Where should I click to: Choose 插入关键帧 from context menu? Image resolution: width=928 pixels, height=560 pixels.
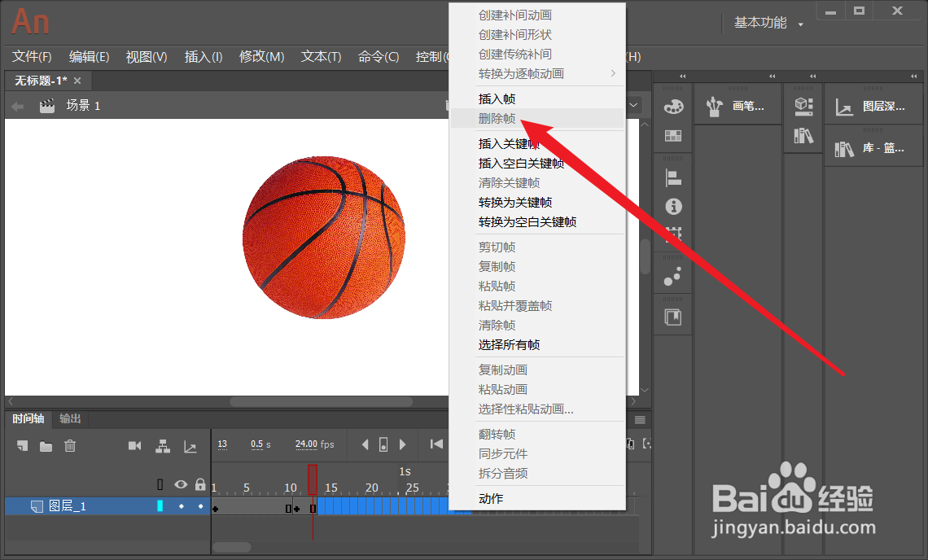(x=536, y=144)
